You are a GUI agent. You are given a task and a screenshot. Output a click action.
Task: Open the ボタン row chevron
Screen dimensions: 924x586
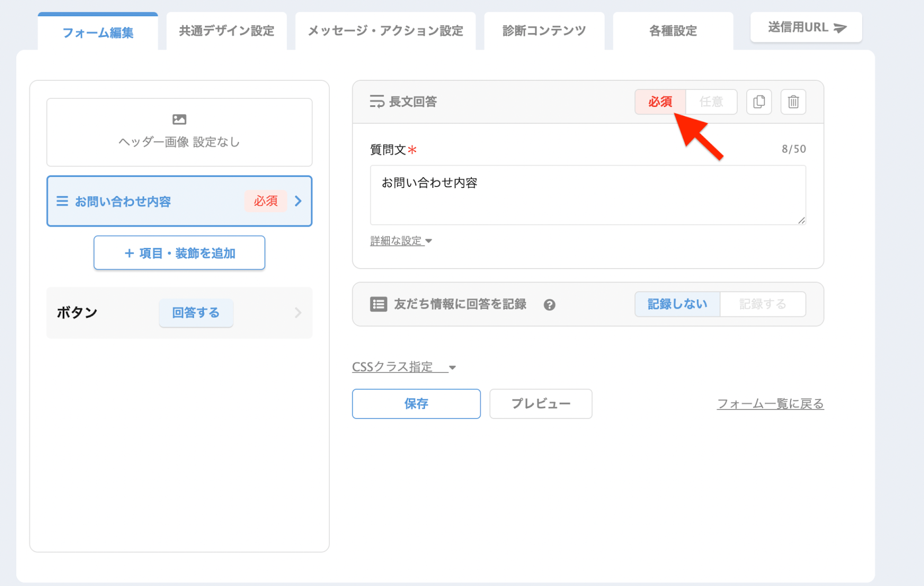click(298, 313)
